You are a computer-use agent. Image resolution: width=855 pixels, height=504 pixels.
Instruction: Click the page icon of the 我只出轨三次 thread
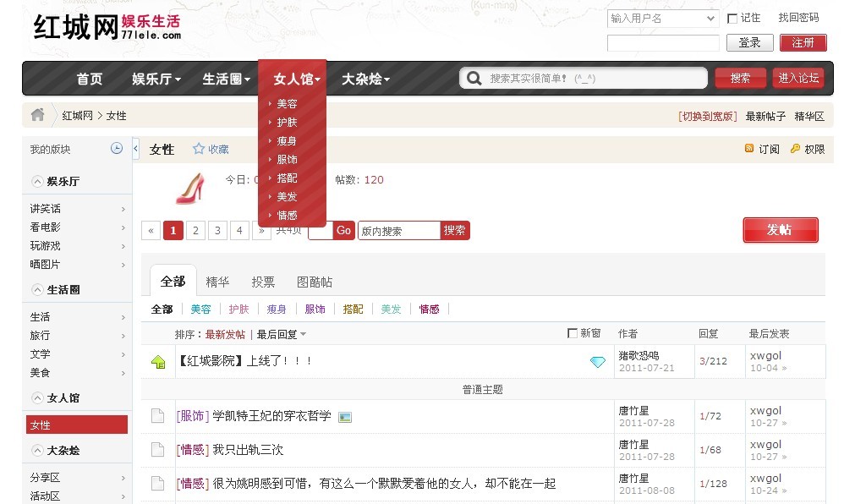157,449
